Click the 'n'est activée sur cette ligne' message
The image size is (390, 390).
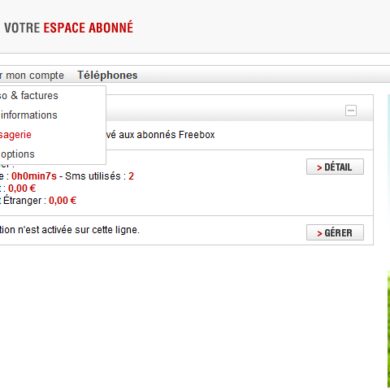(x=69, y=230)
